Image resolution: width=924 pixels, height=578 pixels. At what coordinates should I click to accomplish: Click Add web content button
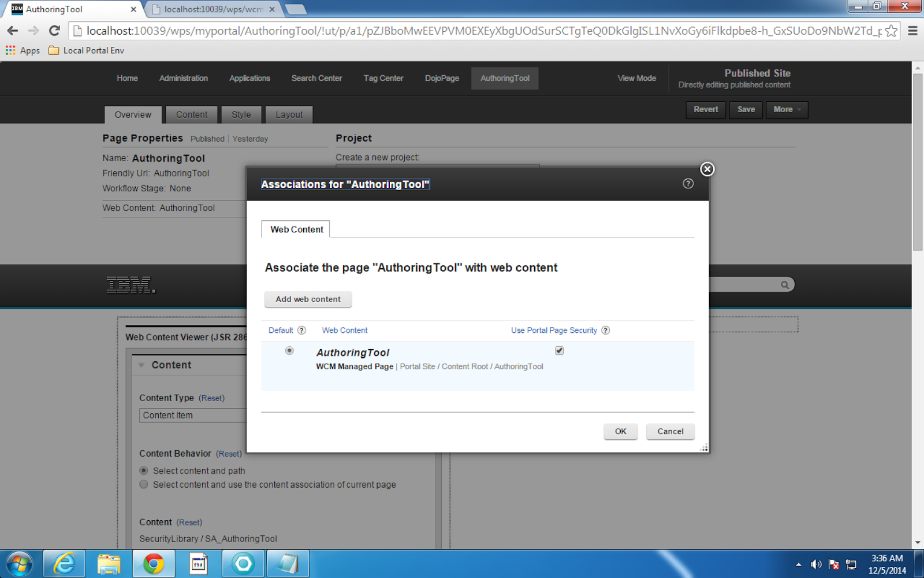(x=308, y=299)
